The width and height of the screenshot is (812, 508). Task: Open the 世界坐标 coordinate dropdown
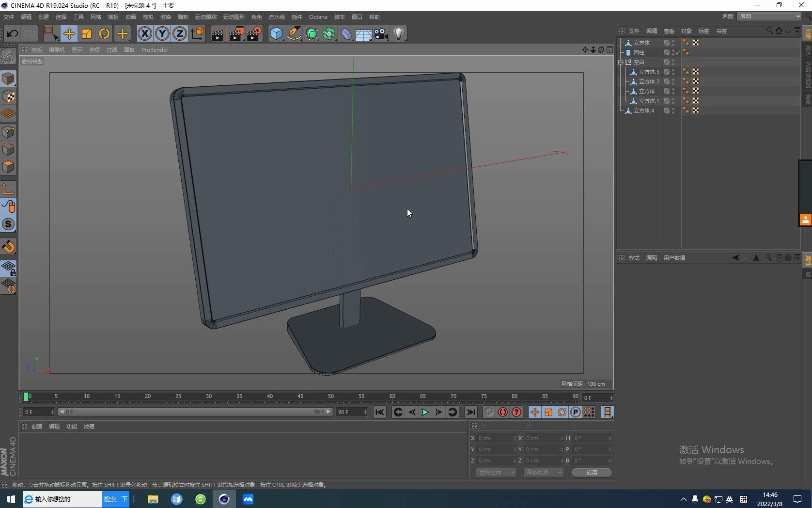coord(496,472)
